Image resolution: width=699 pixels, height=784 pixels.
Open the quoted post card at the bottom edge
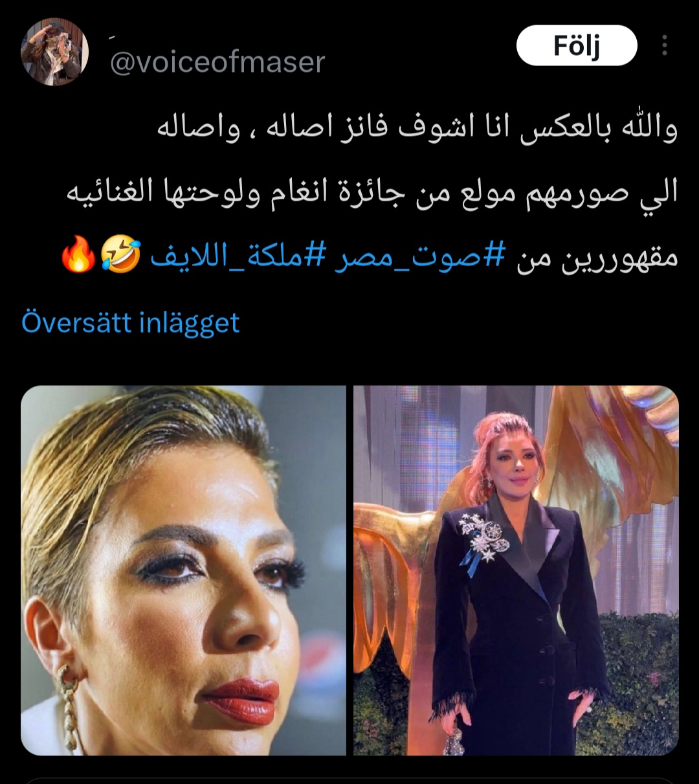pyautogui.click(x=349, y=780)
